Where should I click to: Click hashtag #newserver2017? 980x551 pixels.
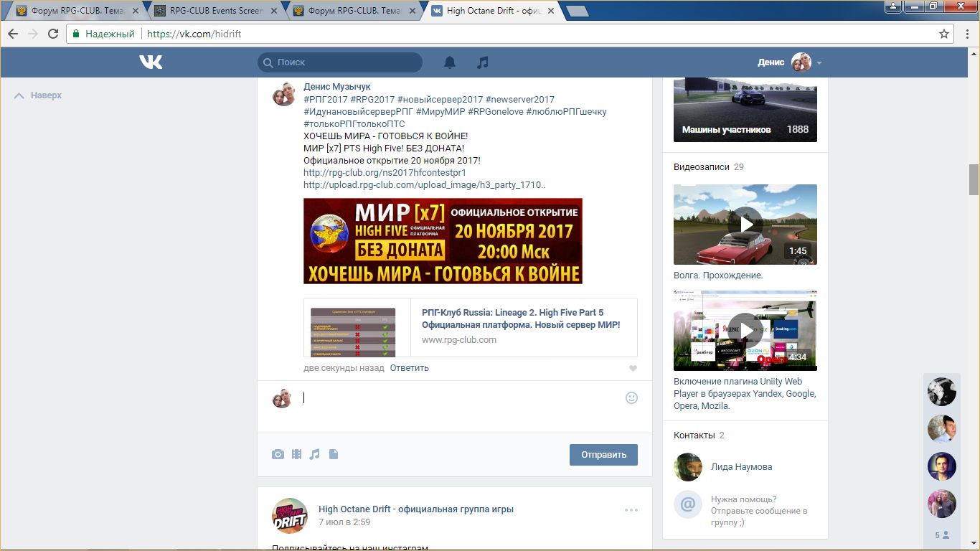coord(519,100)
